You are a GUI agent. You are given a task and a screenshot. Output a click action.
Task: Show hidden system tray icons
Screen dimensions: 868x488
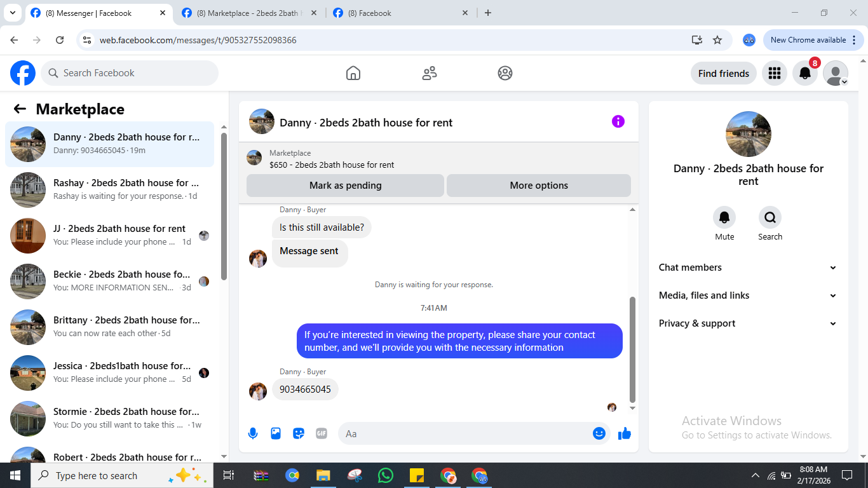tap(756, 475)
